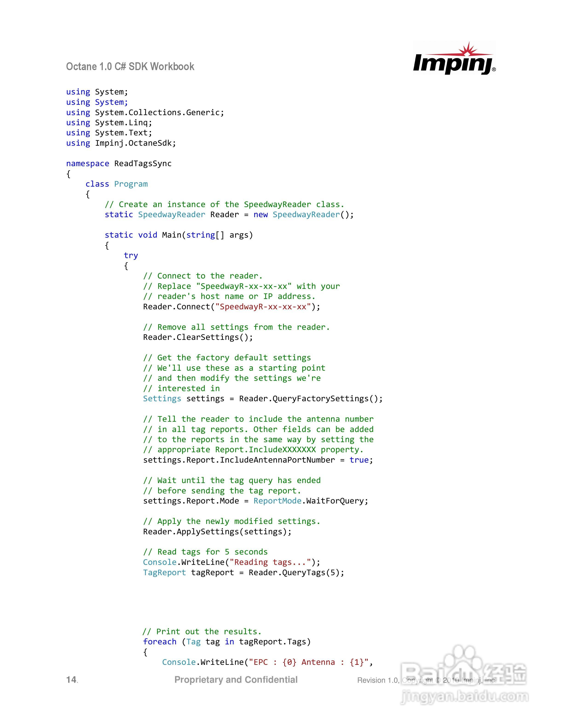Click the Reader.QueryTags(5) line
563x728 pixels.
point(244,573)
